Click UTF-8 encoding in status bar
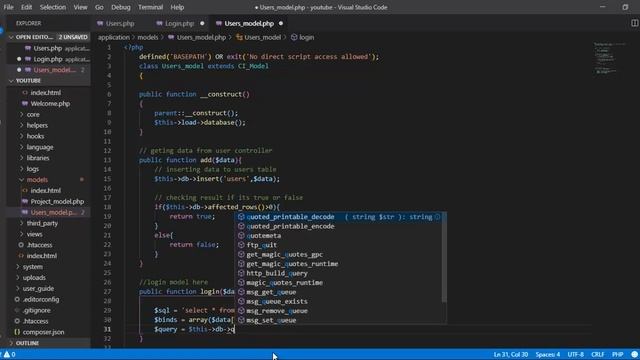 coord(576,354)
